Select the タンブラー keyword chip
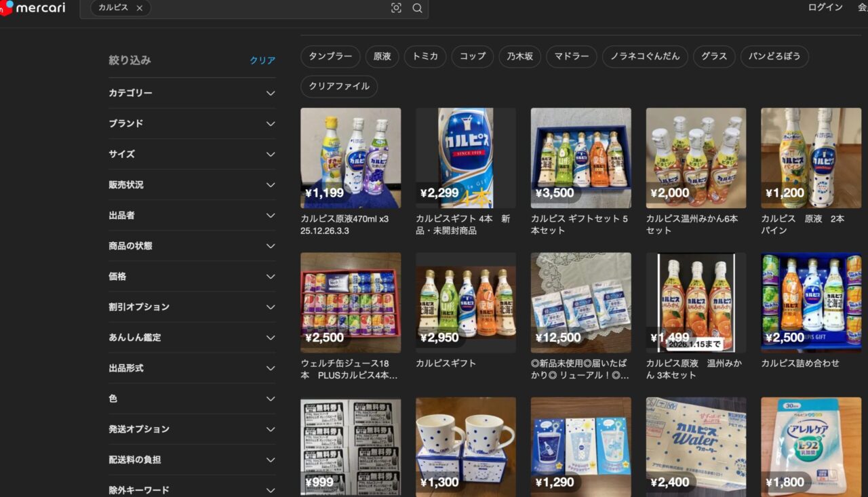The height and width of the screenshot is (497, 868). point(330,56)
